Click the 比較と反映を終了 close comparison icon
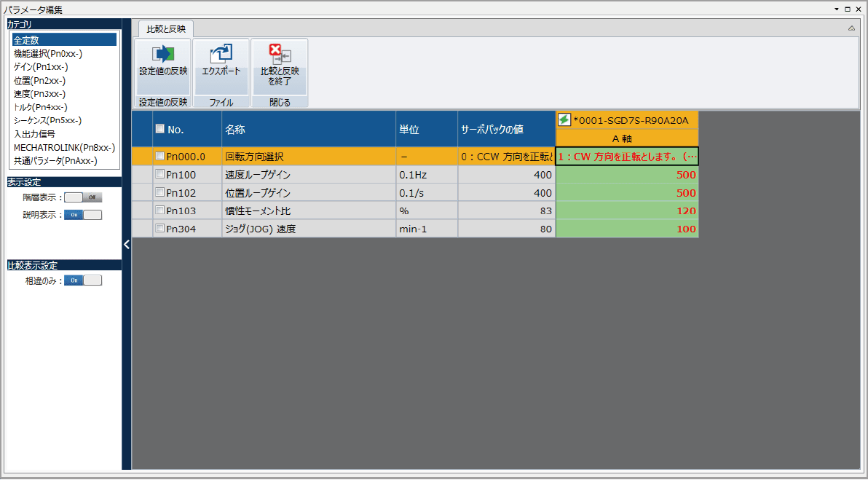Viewport: 868px width, 480px height. [279, 52]
